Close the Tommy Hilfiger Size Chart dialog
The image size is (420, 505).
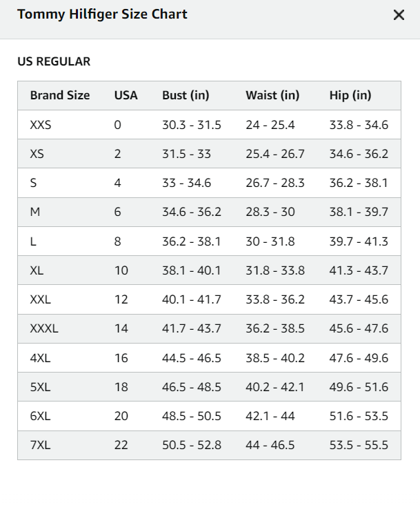(399, 14)
